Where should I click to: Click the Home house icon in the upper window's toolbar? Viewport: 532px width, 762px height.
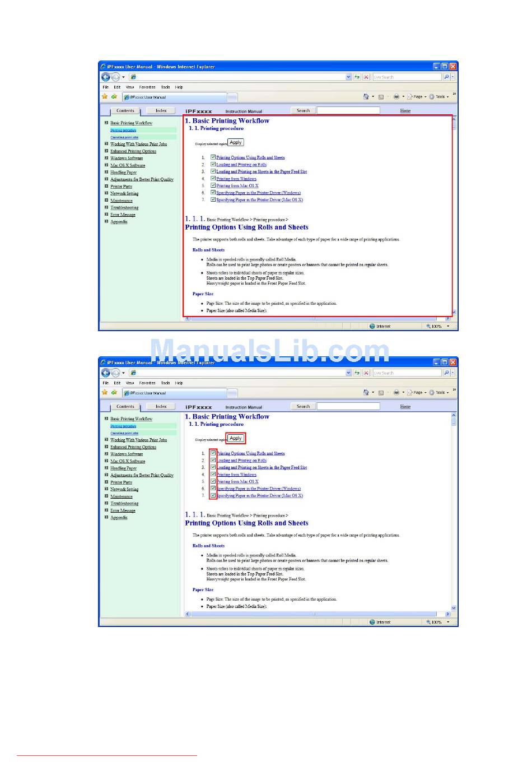pyautogui.click(x=366, y=96)
